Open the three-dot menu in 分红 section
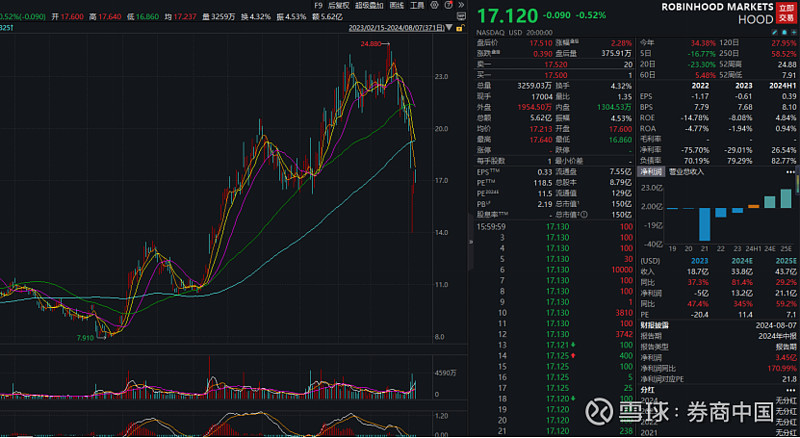The width and height of the screenshot is (800, 438). tap(791, 390)
